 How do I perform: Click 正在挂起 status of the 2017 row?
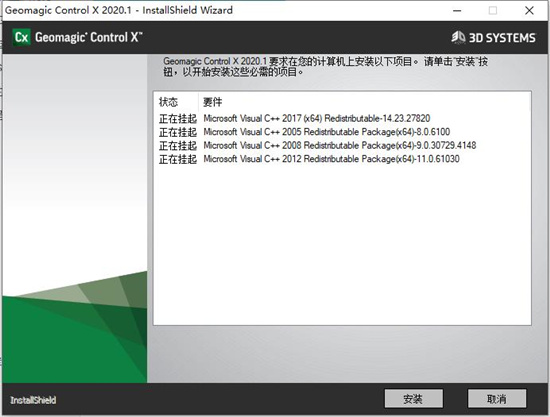point(177,119)
